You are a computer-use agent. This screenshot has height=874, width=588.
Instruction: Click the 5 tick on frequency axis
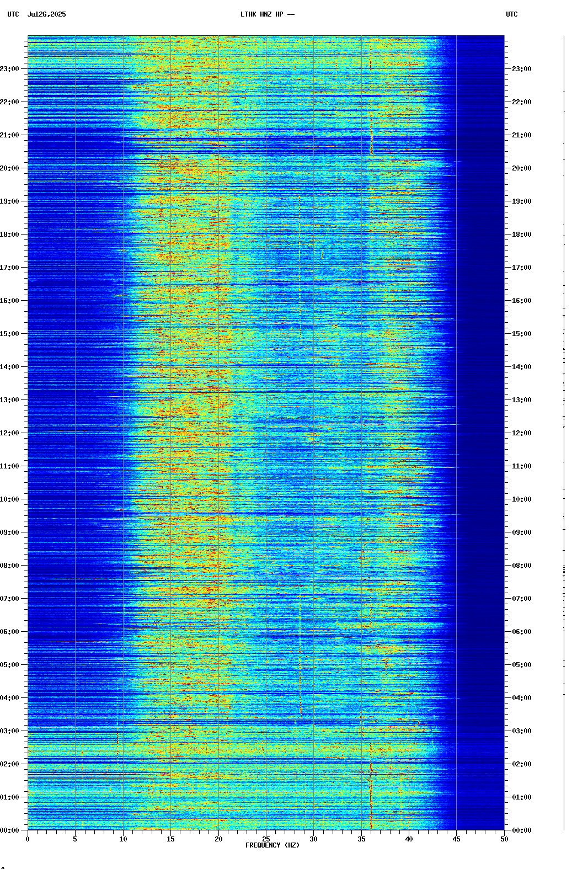tap(75, 839)
